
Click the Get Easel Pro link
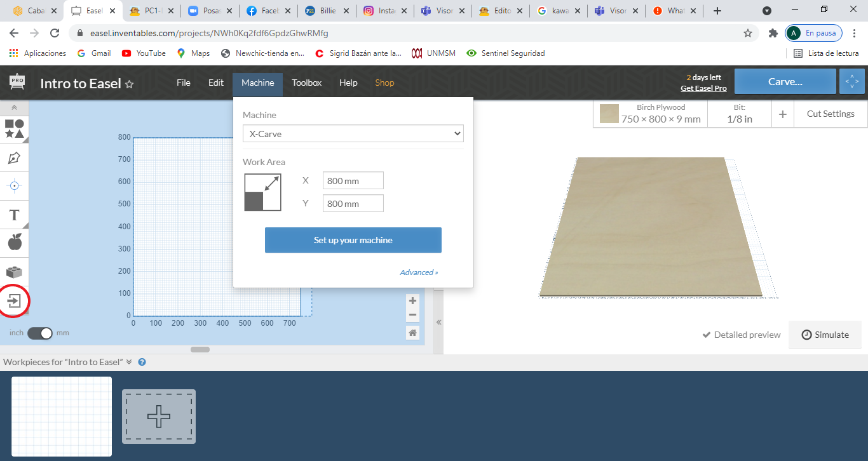coord(703,88)
